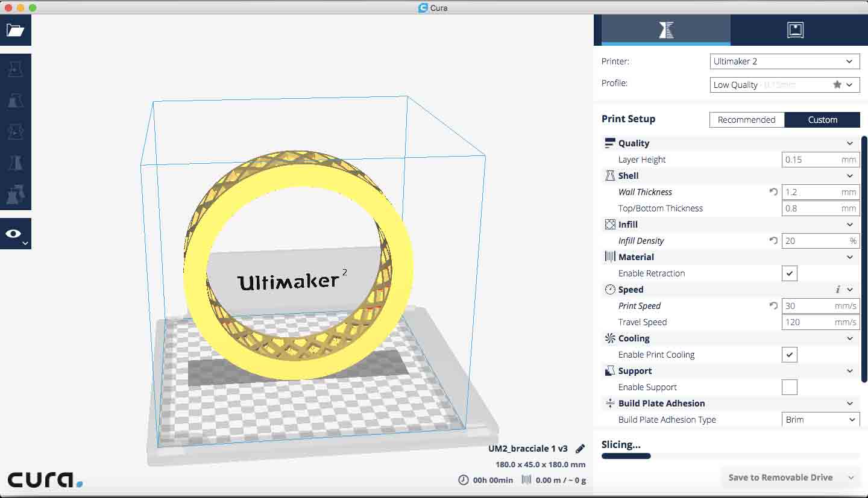Open the Profile dropdown Low Quality
This screenshot has height=498, width=868.
click(x=785, y=85)
